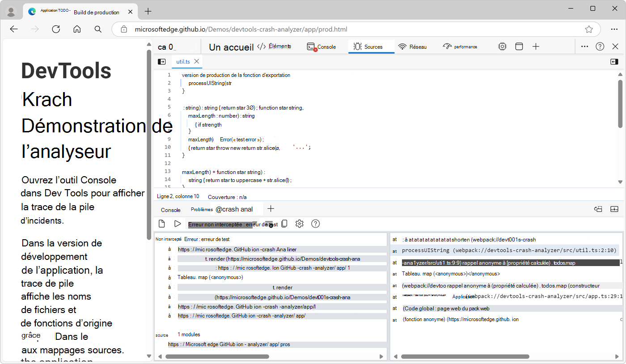Click the new document icon in the console toolbar

tap(161, 224)
